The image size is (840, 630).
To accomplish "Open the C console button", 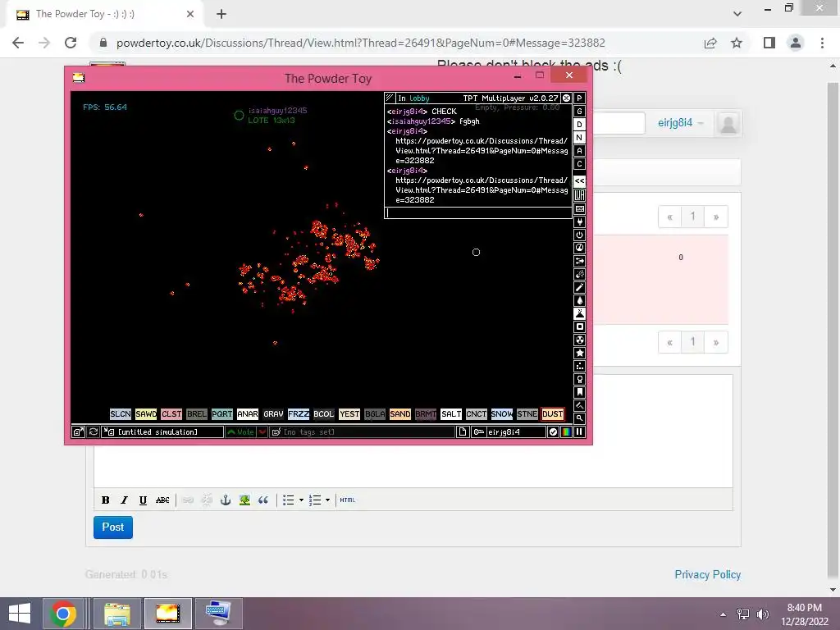I will (x=579, y=164).
